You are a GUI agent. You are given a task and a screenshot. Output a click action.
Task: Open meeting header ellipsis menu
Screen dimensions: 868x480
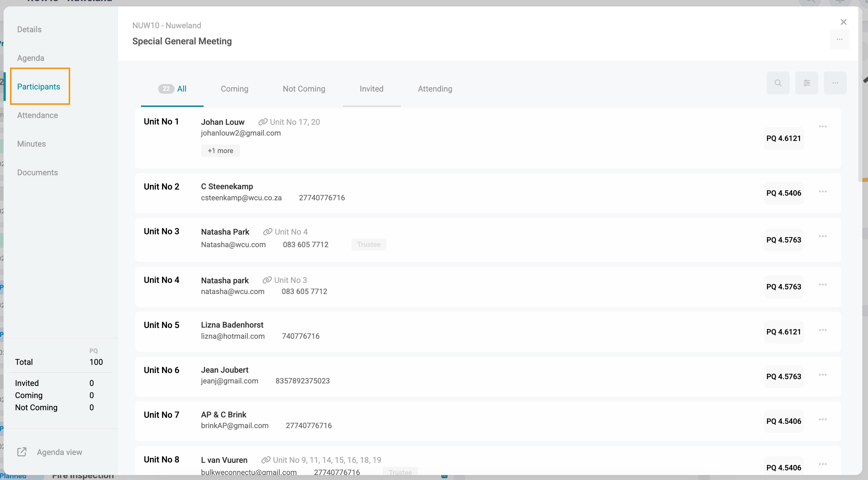click(839, 39)
